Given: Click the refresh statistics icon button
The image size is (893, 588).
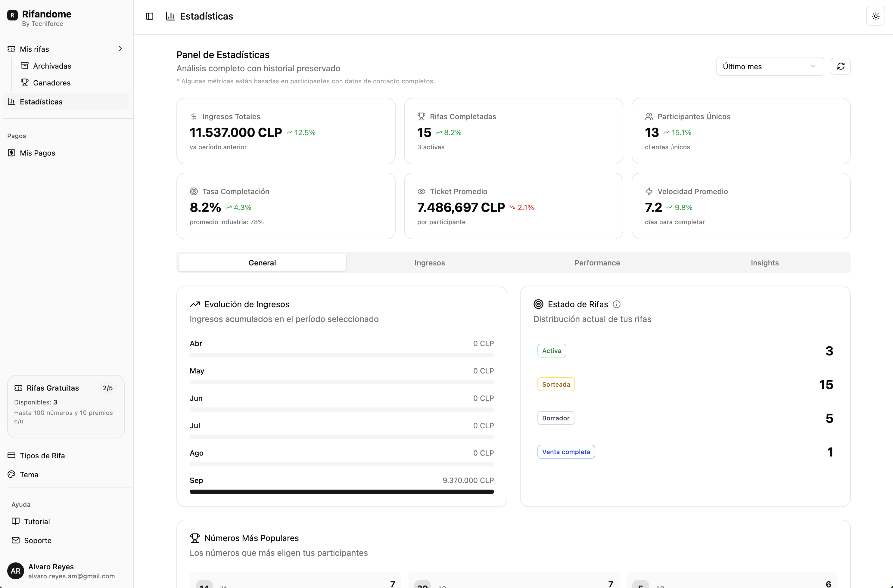Looking at the screenshot, I should [841, 67].
